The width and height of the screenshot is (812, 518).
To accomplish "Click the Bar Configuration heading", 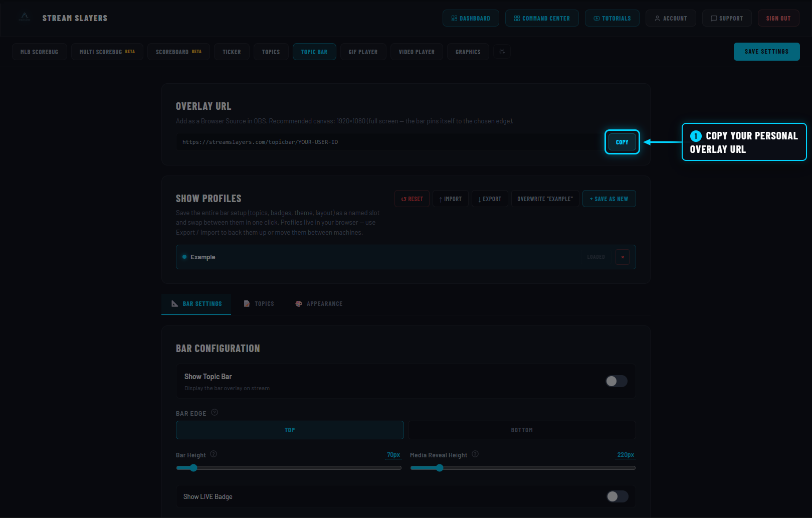I will click(218, 349).
